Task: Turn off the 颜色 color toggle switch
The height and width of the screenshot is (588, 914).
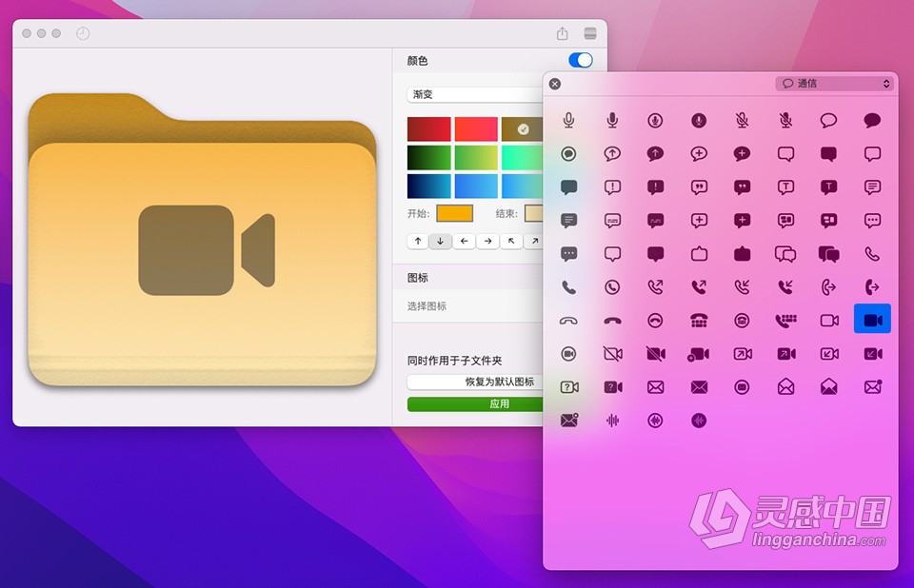Action: pos(582,59)
